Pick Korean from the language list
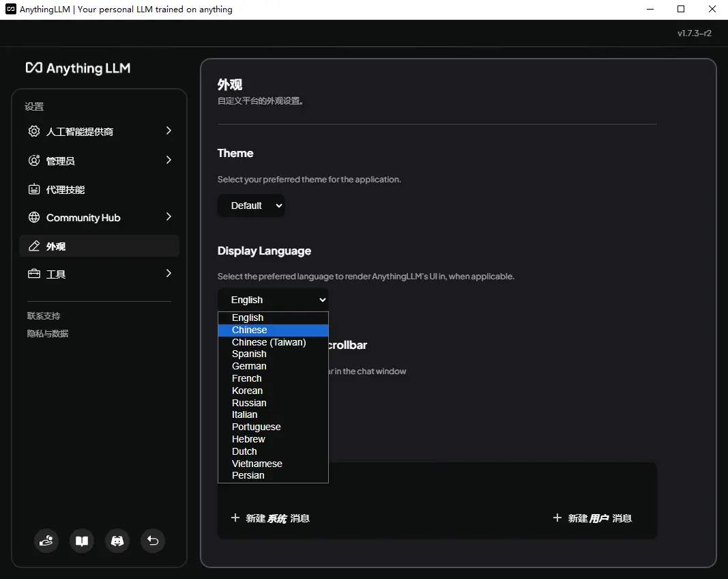 (273, 391)
